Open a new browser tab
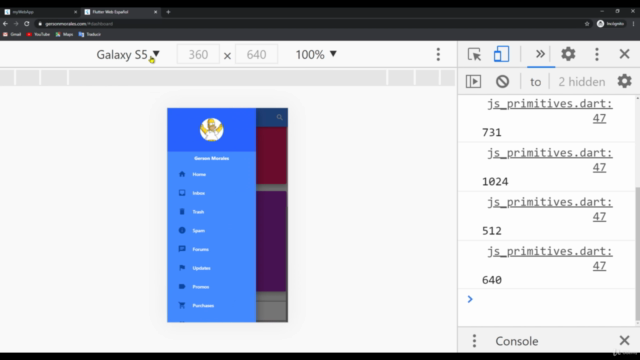The width and height of the screenshot is (640, 360). 168,12
